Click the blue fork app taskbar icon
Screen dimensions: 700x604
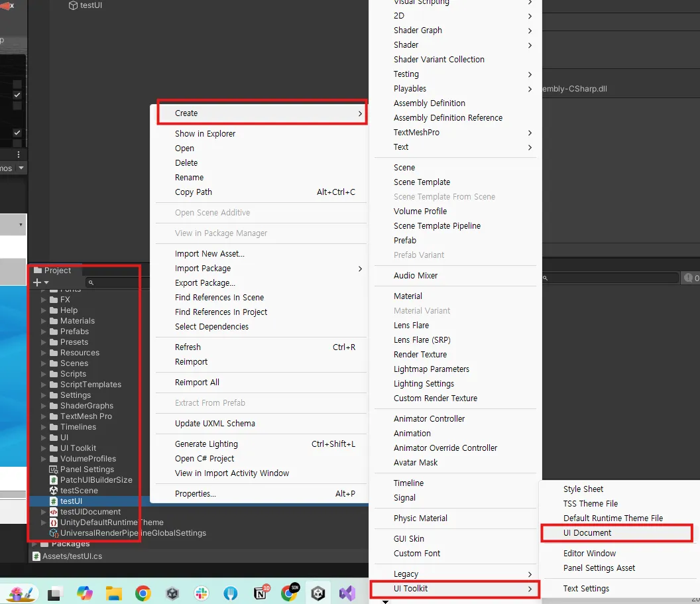[x=231, y=593]
